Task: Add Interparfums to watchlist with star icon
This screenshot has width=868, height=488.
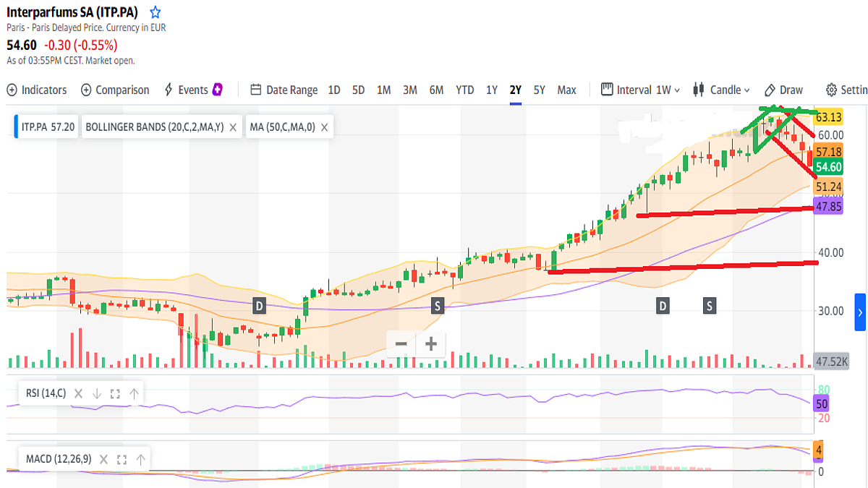Action: pyautogui.click(x=156, y=12)
